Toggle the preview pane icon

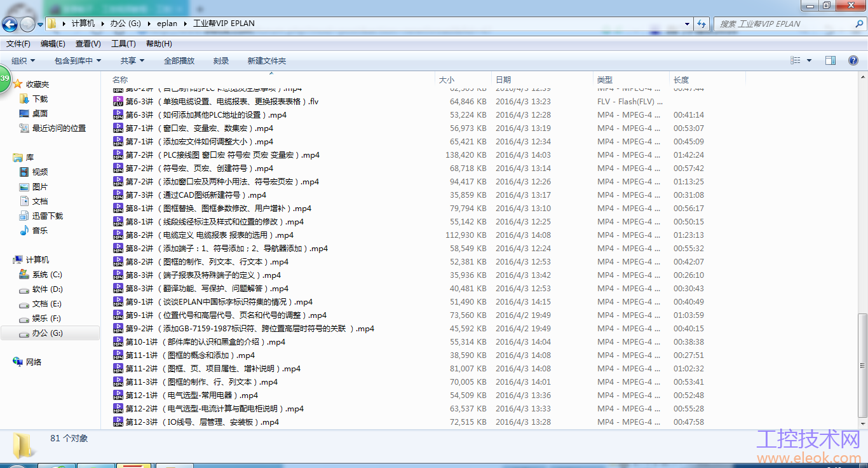831,60
